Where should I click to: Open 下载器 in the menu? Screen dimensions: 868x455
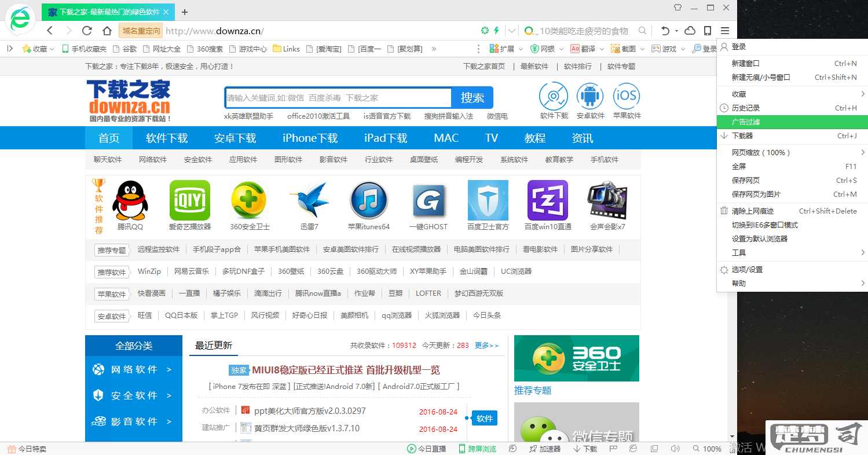(792, 136)
